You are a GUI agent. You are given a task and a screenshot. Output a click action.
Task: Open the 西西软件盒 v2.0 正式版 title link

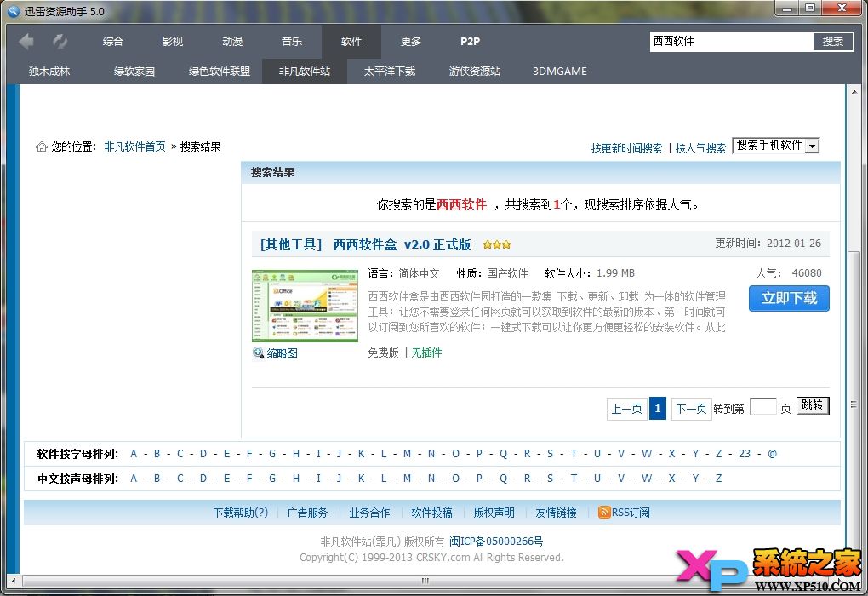402,244
